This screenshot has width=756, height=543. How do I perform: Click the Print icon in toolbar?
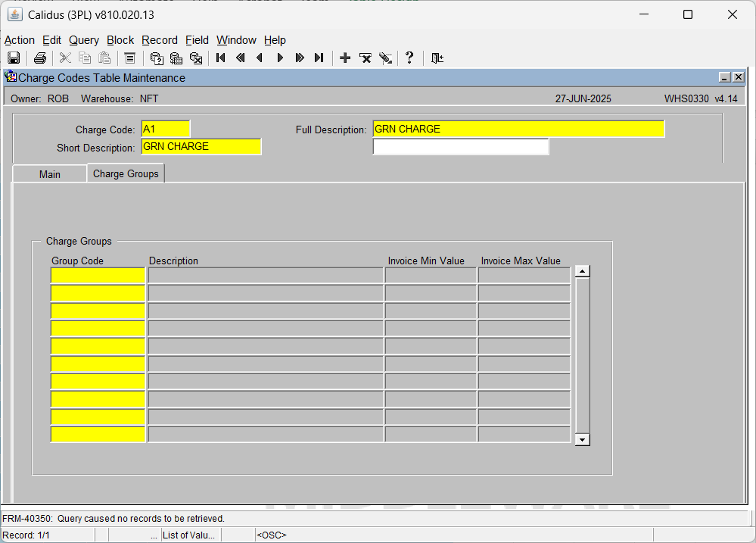40,58
